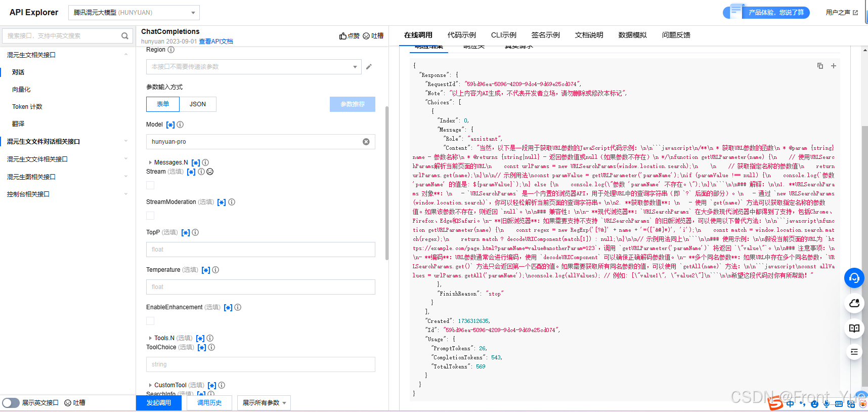Switch to the 数据模拟 tab

(633, 35)
